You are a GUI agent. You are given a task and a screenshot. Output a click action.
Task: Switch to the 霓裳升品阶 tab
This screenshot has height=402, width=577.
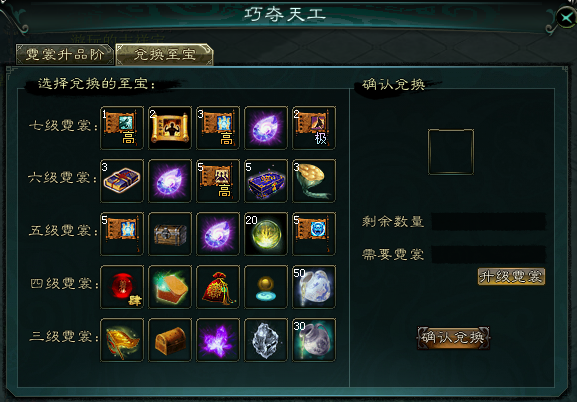tap(65, 54)
